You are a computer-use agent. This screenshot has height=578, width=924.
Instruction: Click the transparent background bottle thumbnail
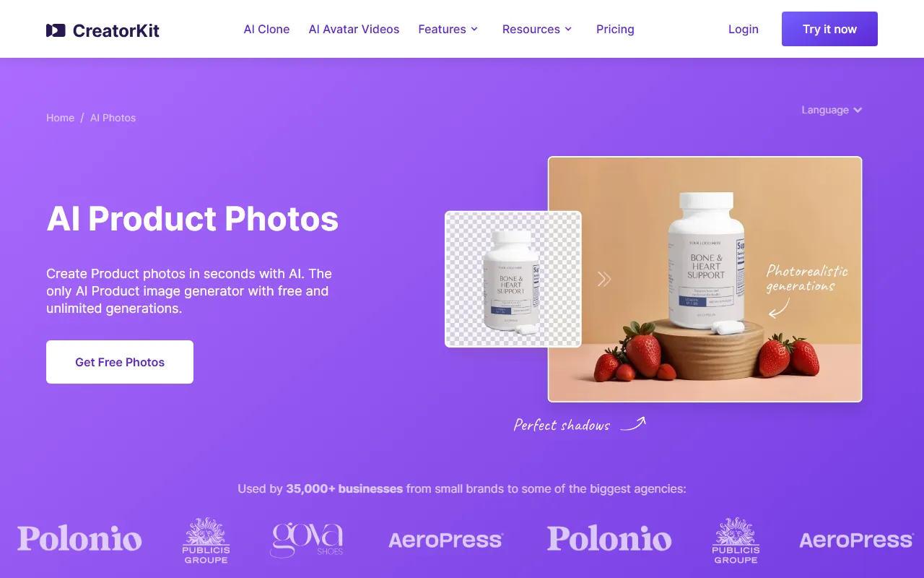(513, 279)
